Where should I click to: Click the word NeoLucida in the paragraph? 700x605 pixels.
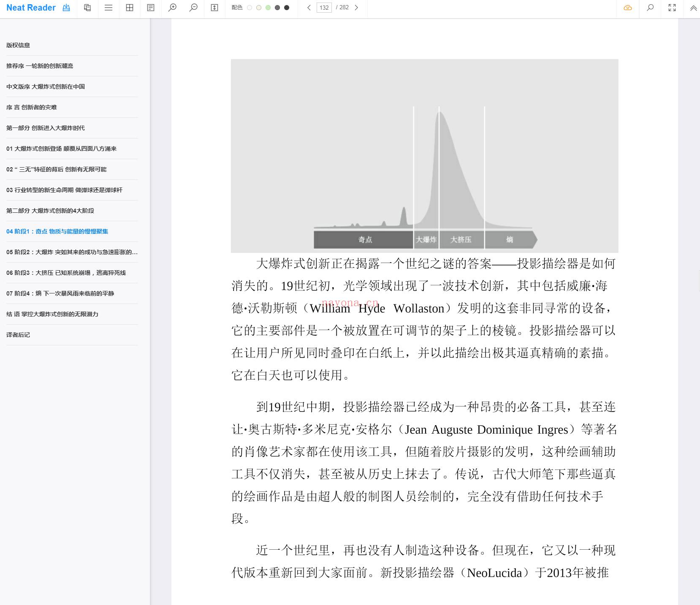[494, 573]
